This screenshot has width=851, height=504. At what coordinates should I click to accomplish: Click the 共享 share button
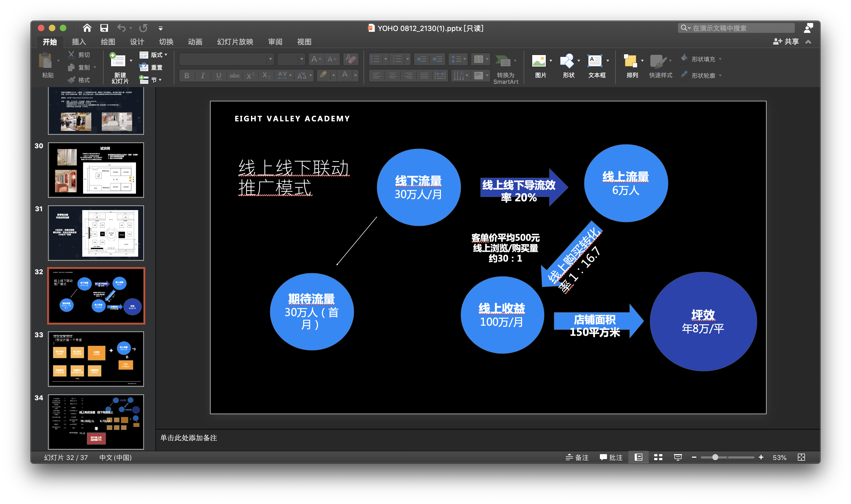(786, 41)
